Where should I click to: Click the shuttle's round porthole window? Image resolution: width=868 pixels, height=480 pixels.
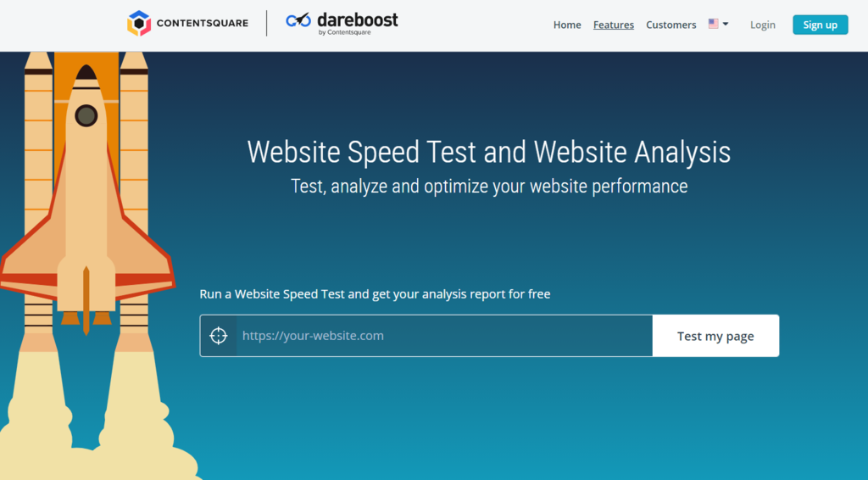[86, 115]
